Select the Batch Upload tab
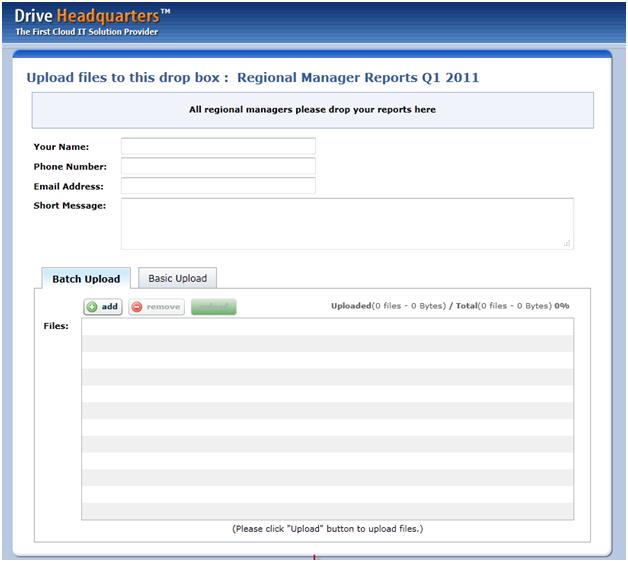This screenshot has width=628, height=562. coord(86,279)
